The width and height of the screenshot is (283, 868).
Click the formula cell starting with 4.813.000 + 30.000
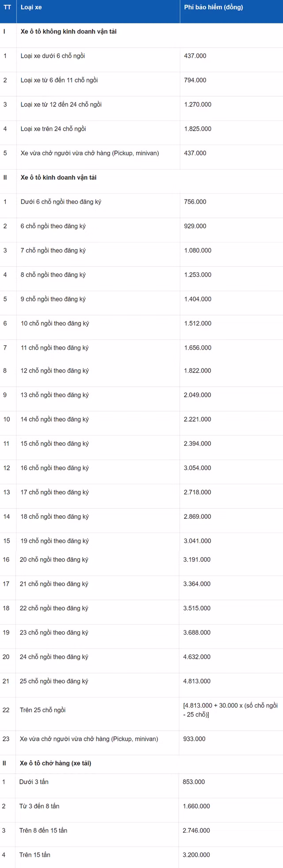pyautogui.click(x=230, y=710)
